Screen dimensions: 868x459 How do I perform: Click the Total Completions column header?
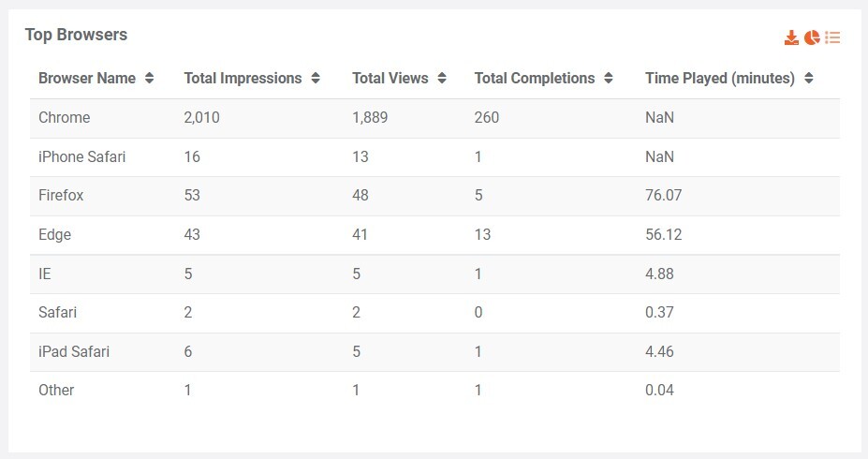click(x=535, y=79)
